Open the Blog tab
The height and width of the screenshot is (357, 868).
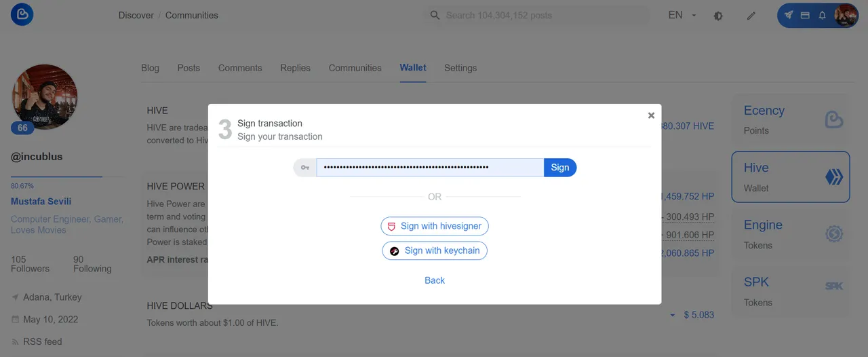coord(150,68)
